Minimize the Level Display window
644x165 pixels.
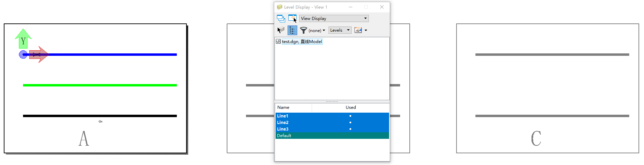click(x=351, y=7)
